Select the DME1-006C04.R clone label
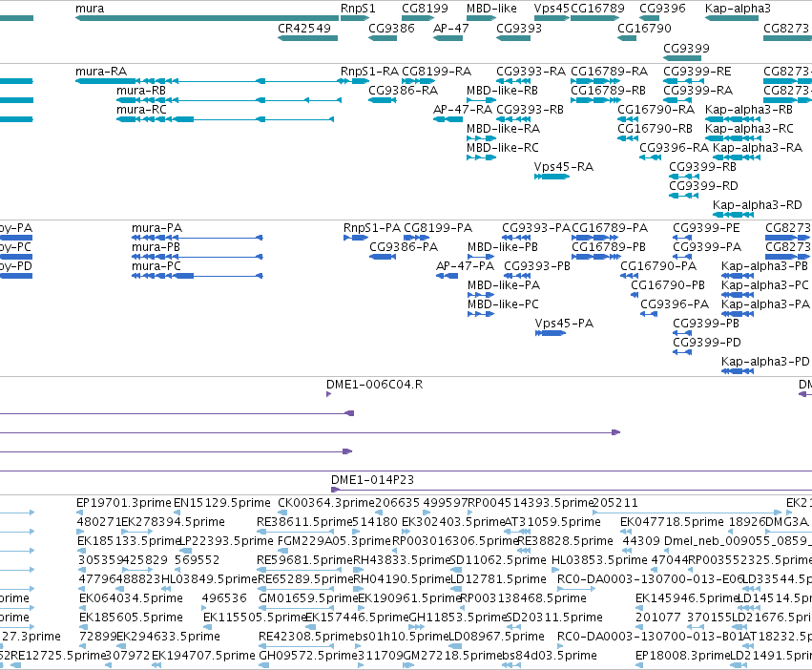Viewport: 812px width, 670px height. pos(374,385)
